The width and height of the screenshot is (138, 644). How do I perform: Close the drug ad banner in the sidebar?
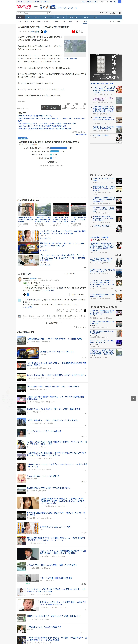point(121,55)
